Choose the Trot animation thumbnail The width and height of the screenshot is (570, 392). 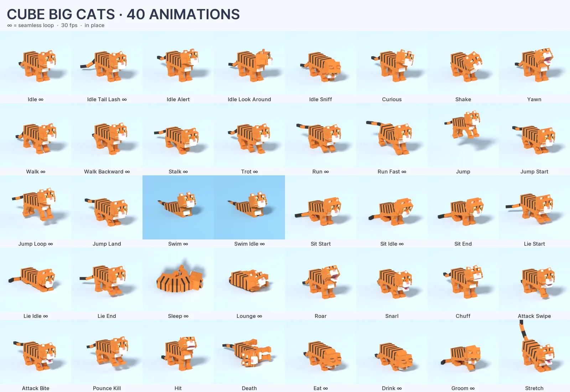(x=249, y=135)
